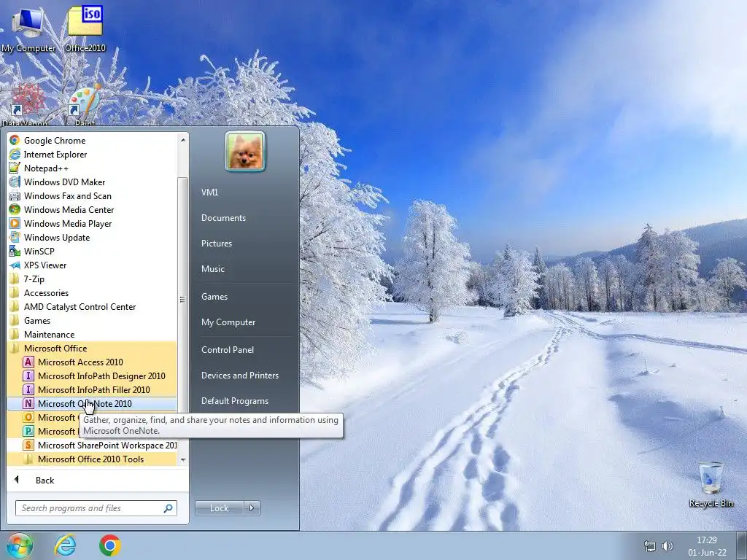This screenshot has height=560, width=747.
Task: Click the Windows Start orb
Action: (20, 545)
